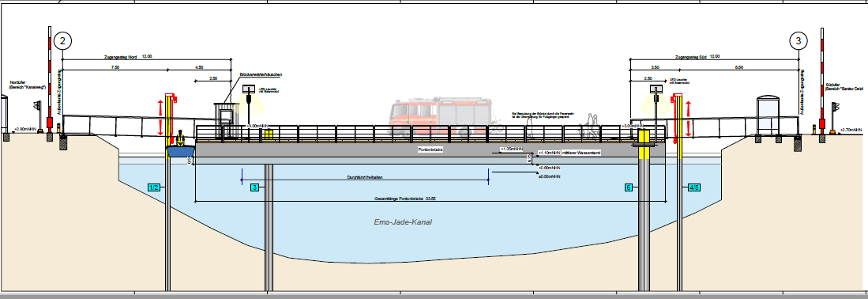Viewport: 868px width, 299px height.
Task: Click the north bank traffic signal
Action: click(38, 105)
